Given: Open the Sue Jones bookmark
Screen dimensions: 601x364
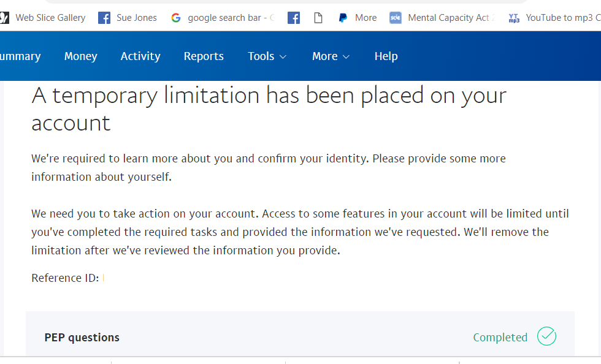Looking at the screenshot, I should click(136, 17).
